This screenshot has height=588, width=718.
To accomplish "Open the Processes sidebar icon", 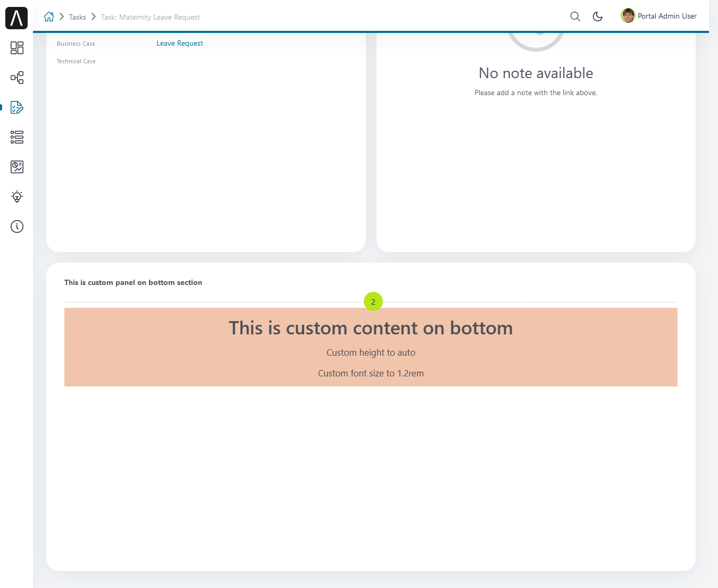I will [17, 78].
